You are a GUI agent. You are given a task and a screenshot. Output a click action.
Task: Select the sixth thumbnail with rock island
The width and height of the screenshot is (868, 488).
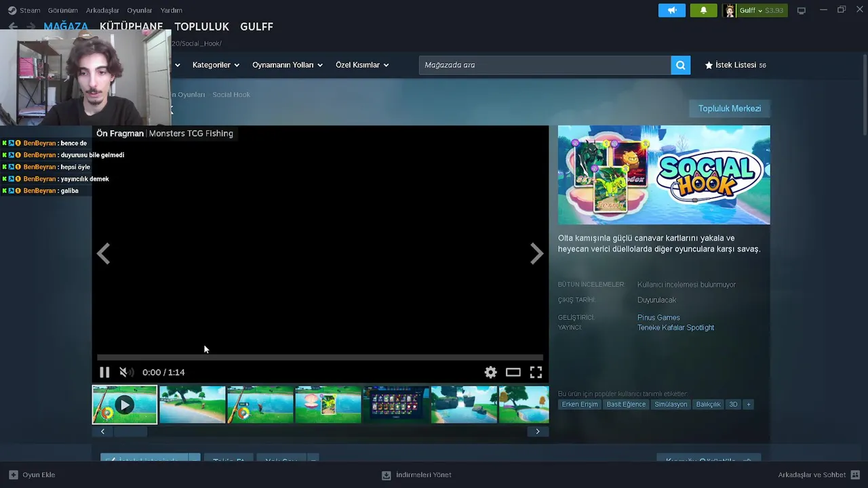[464, 405]
